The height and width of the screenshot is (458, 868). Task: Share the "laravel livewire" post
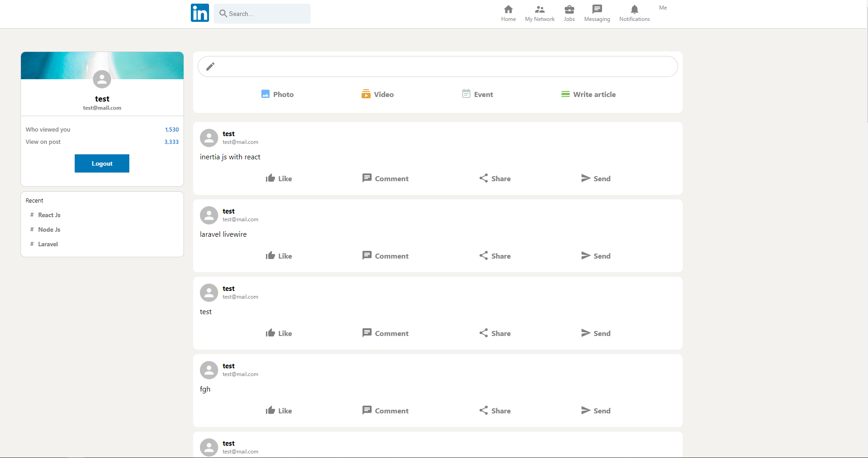(495, 256)
